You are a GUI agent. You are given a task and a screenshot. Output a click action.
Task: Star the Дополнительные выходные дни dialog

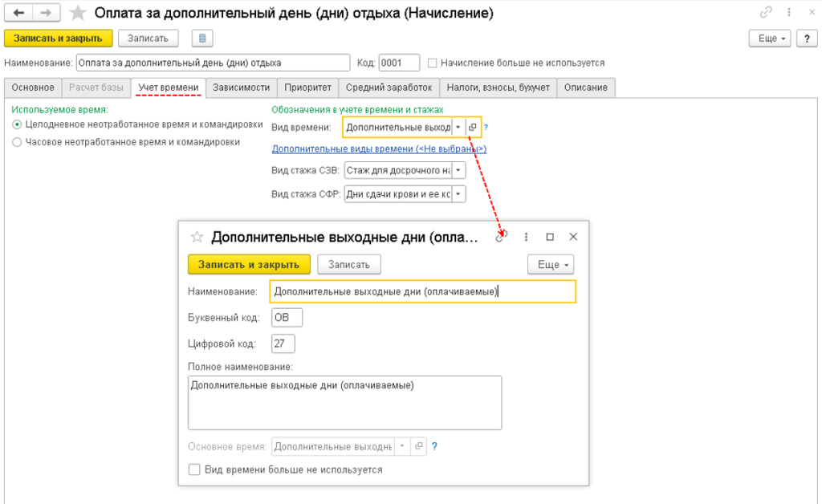tap(196, 237)
